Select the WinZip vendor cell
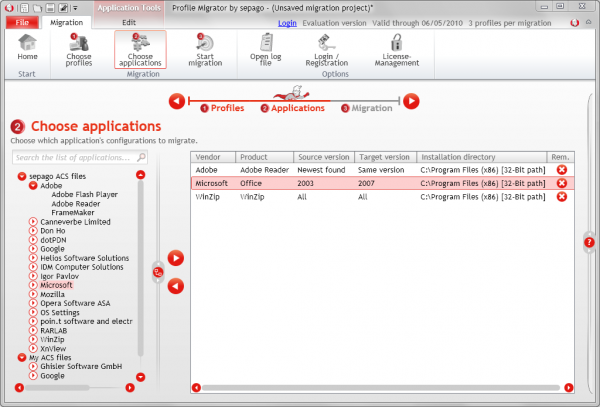The image size is (600, 407). (207, 197)
